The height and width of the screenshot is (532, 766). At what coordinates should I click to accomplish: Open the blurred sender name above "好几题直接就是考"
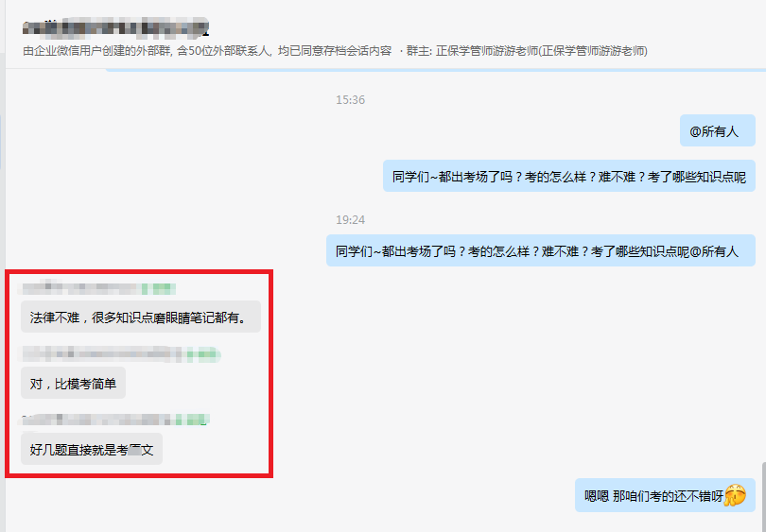(96, 420)
